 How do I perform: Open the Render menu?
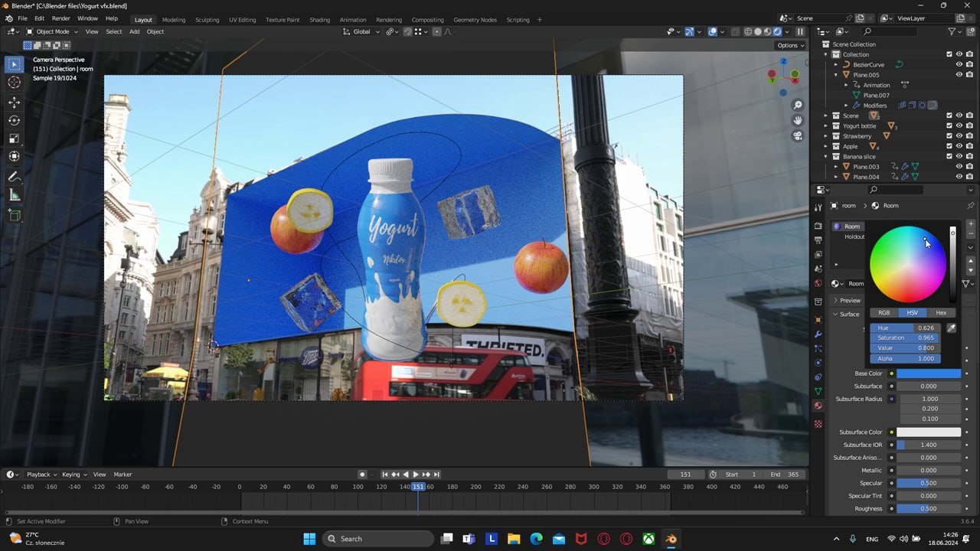tap(61, 18)
